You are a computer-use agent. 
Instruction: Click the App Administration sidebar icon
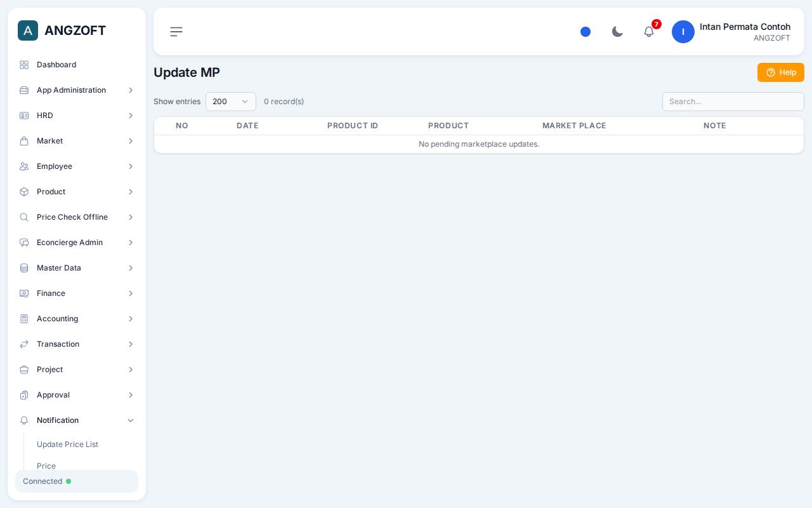pos(24,90)
